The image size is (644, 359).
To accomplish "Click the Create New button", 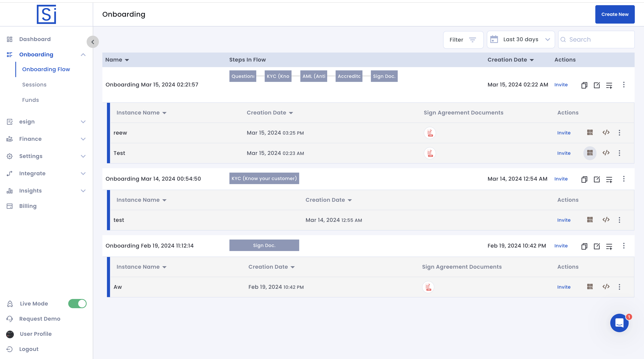I will pos(615,14).
